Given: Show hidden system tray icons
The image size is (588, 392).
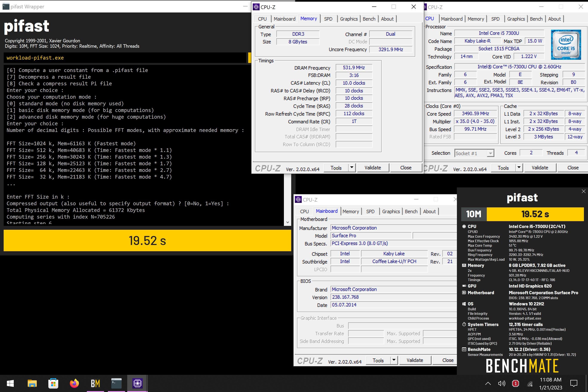Looking at the screenshot, I should pyautogui.click(x=488, y=383).
